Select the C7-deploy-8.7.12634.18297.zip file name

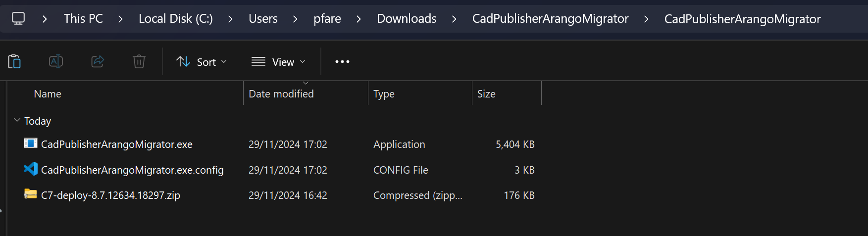[x=110, y=195]
